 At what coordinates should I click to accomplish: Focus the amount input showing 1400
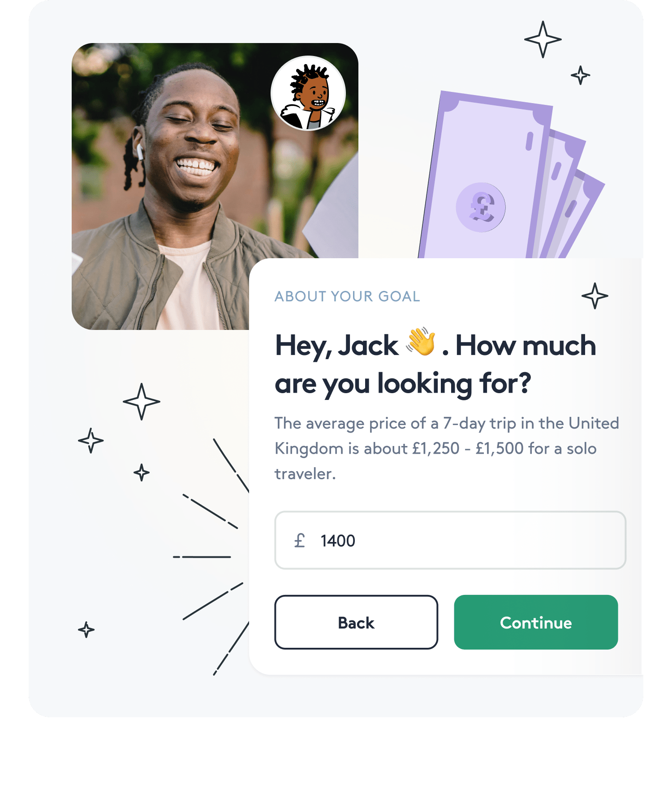(x=450, y=540)
